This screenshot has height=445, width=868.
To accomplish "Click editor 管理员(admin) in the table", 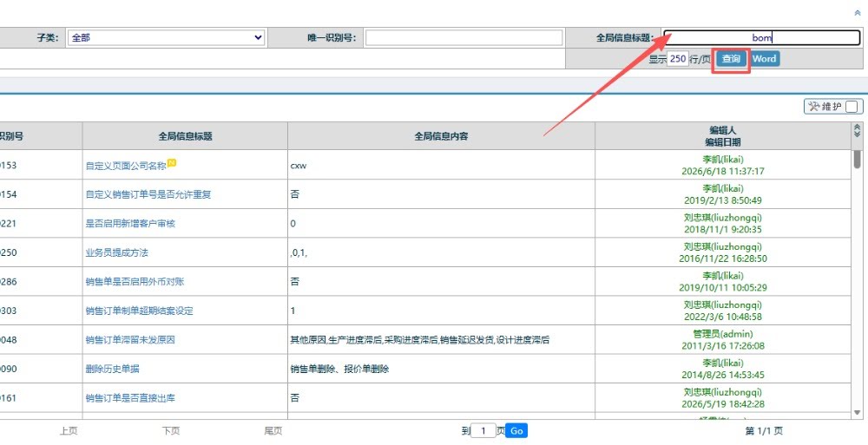I will pyautogui.click(x=723, y=334).
